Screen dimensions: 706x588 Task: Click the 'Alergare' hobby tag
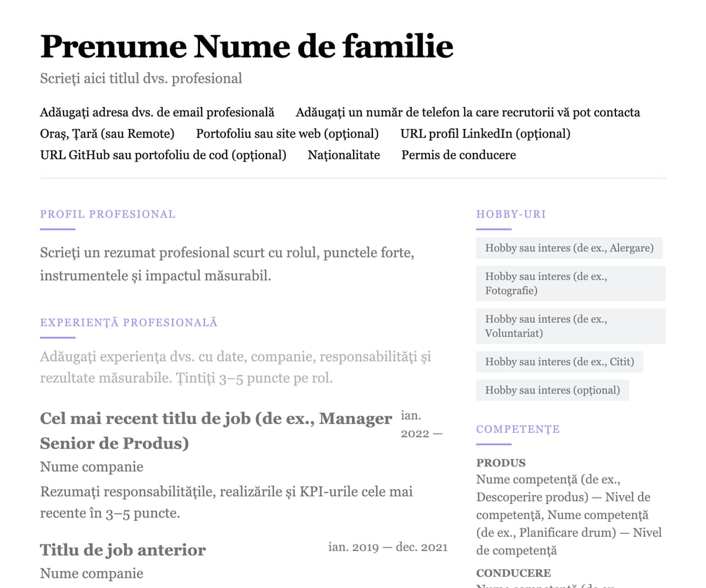coord(569,248)
